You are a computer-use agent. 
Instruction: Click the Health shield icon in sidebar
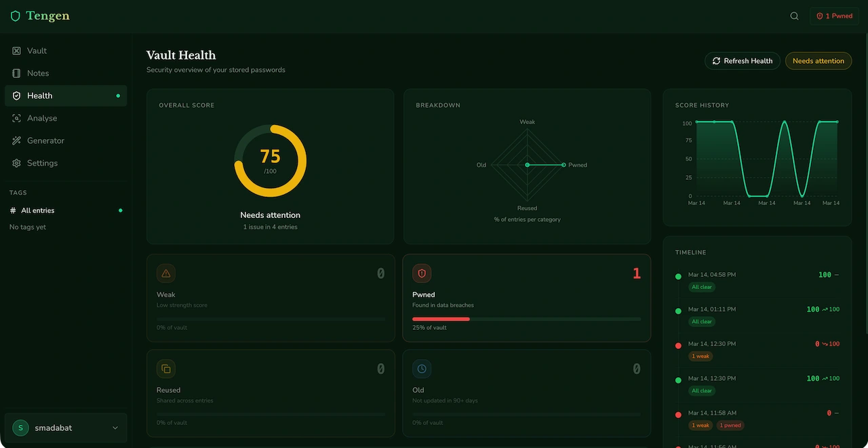[17, 96]
